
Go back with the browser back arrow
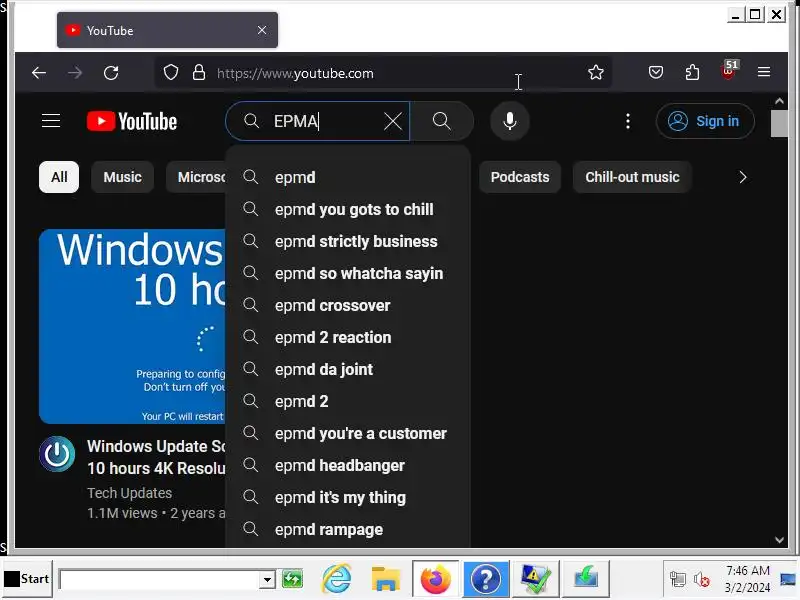[x=39, y=73]
